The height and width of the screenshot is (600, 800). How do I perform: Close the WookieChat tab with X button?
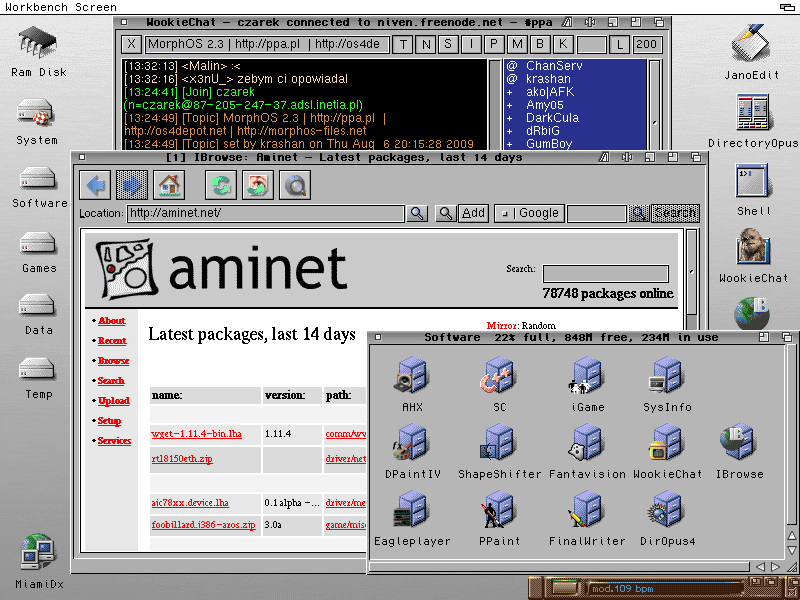tap(132, 44)
